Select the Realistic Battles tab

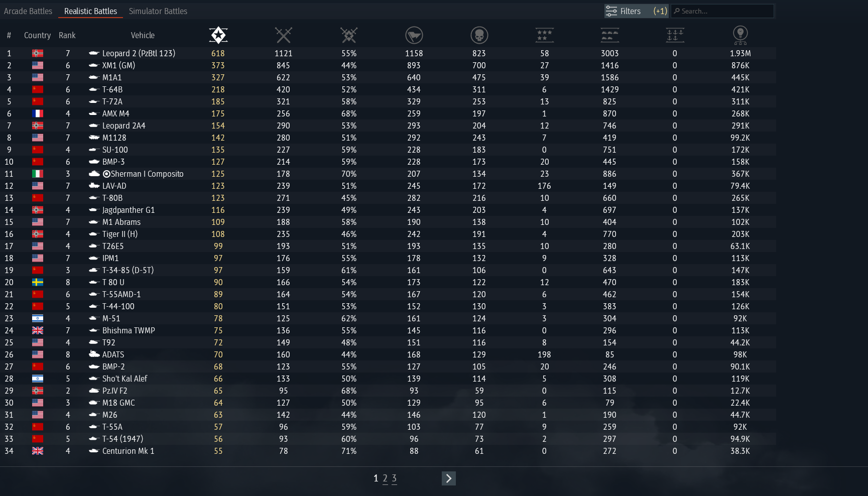point(90,11)
